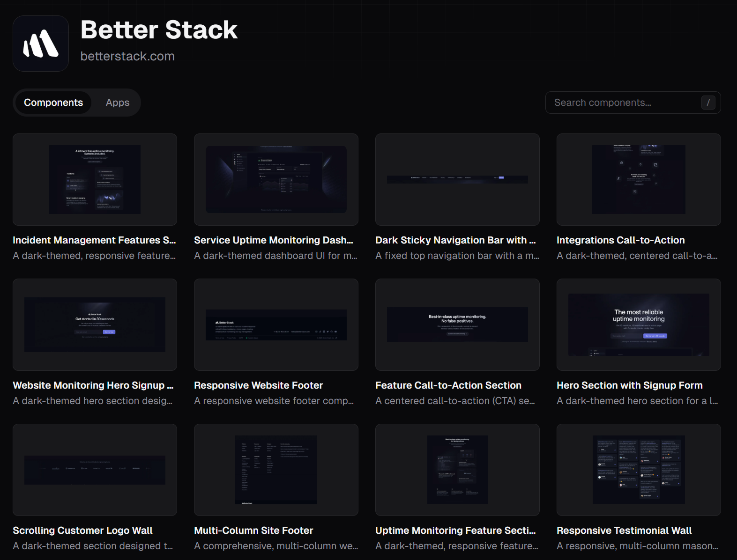
Task: Click the Responsive Website Footer title
Action: [259, 385]
